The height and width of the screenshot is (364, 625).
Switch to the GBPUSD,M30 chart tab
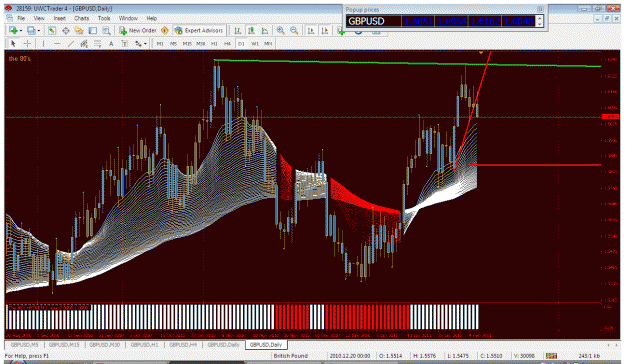104,344
